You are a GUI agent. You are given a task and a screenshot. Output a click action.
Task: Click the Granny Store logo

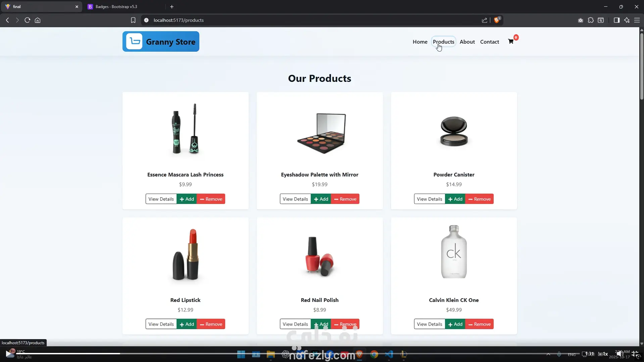(x=161, y=42)
